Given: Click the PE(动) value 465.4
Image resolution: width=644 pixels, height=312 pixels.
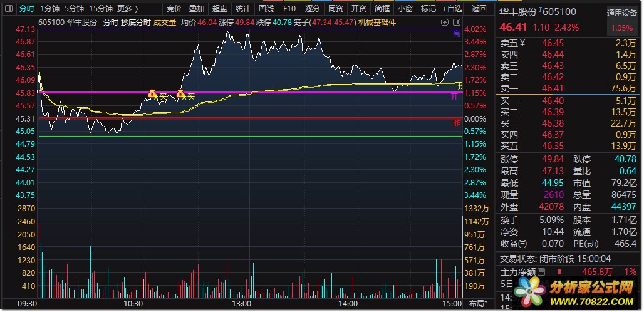Looking at the screenshot, I should pyautogui.click(x=626, y=244).
